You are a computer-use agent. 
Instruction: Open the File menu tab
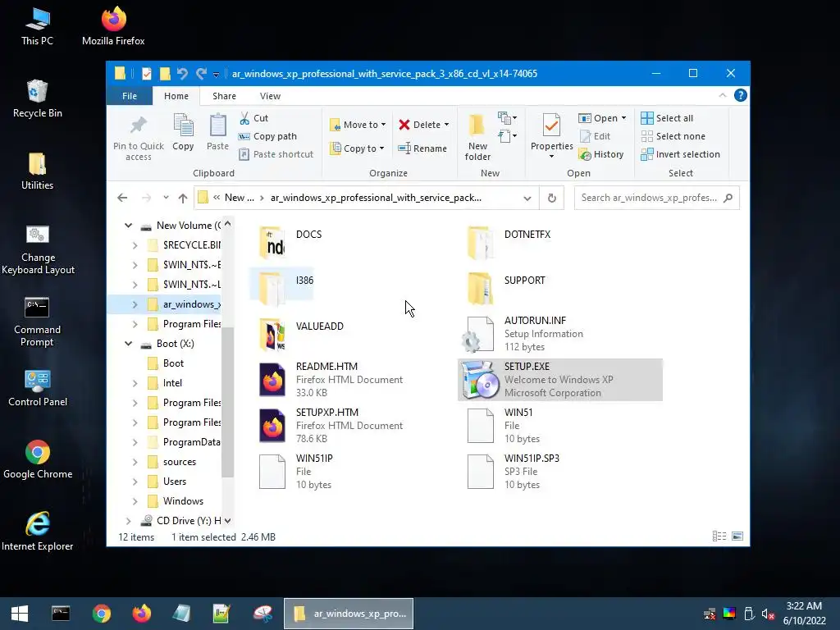tap(130, 96)
